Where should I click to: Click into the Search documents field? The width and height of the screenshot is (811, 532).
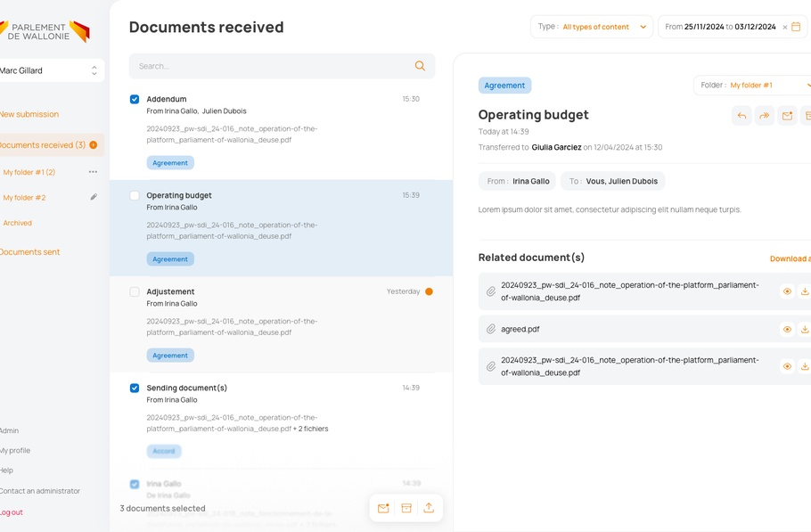267,66
